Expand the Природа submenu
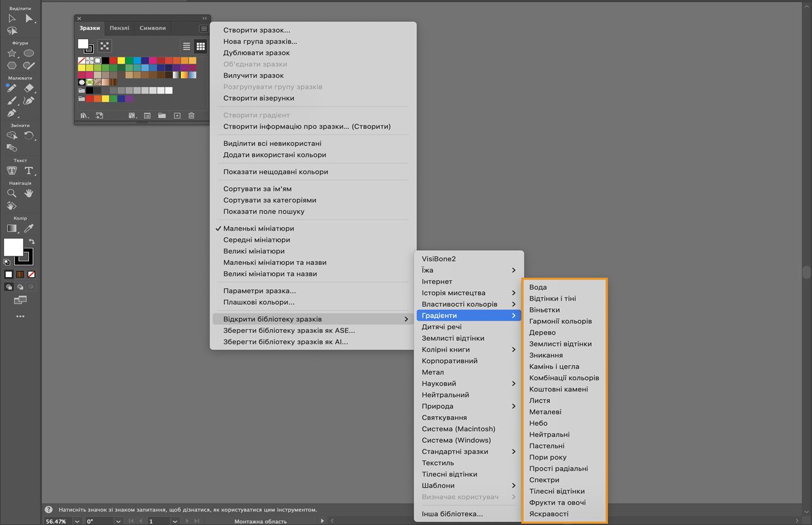Viewport: 812px width, 525px height. click(469, 406)
